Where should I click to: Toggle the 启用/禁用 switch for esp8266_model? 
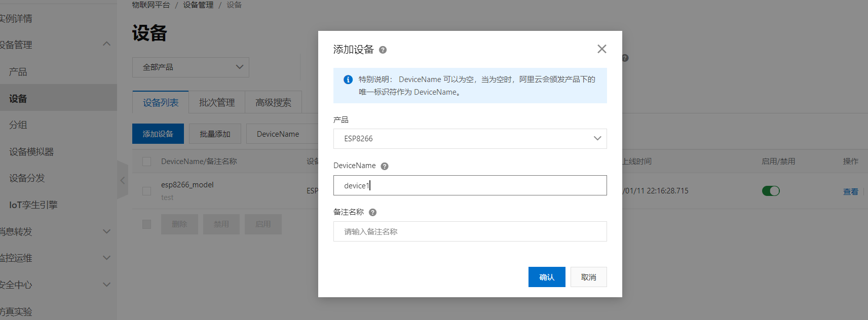pyautogui.click(x=771, y=191)
